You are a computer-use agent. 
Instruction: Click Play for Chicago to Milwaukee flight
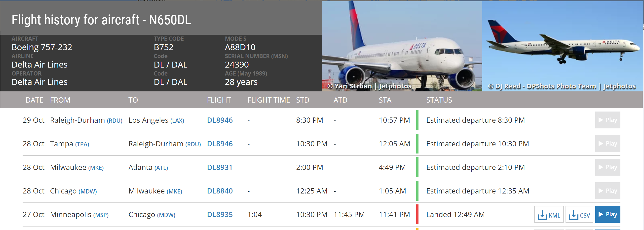[x=607, y=191]
